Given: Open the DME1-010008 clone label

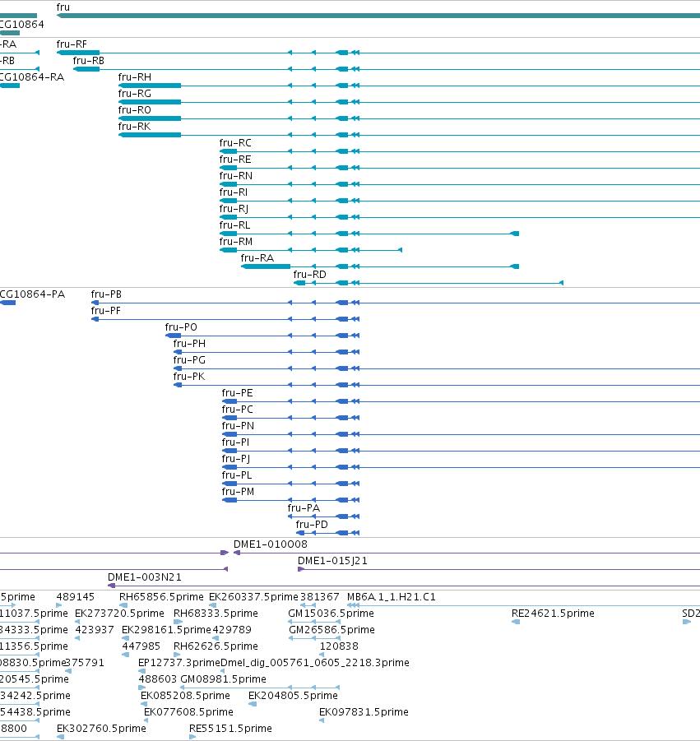Looking at the screenshot, I should [271, 544].
